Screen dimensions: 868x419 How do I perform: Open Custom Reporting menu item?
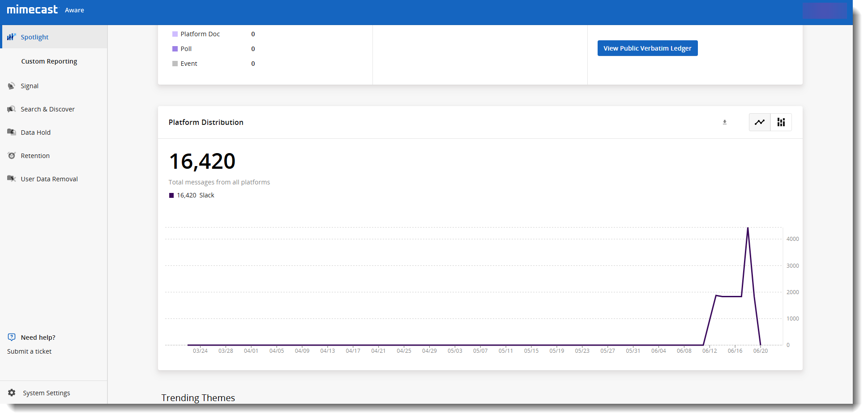(49, 61)
